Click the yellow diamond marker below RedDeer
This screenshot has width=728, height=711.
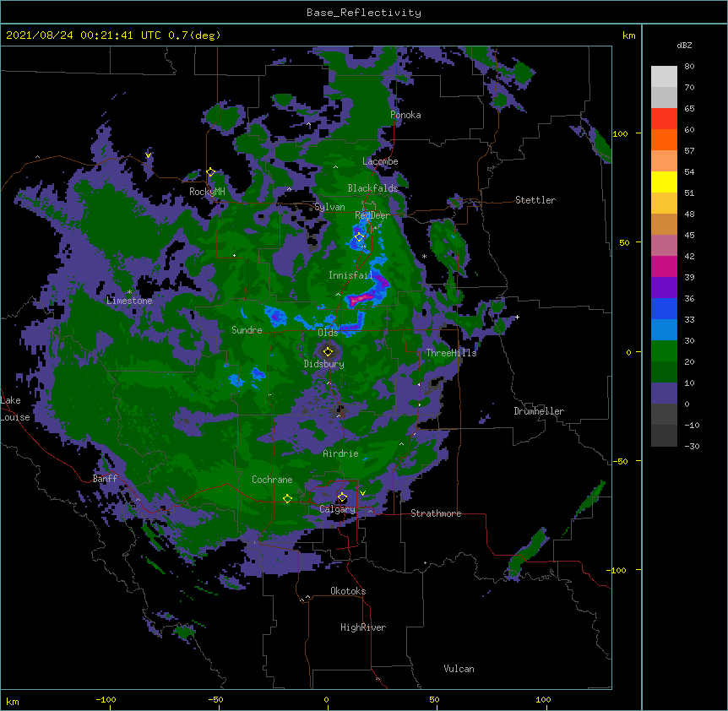[x=359, y=236]
